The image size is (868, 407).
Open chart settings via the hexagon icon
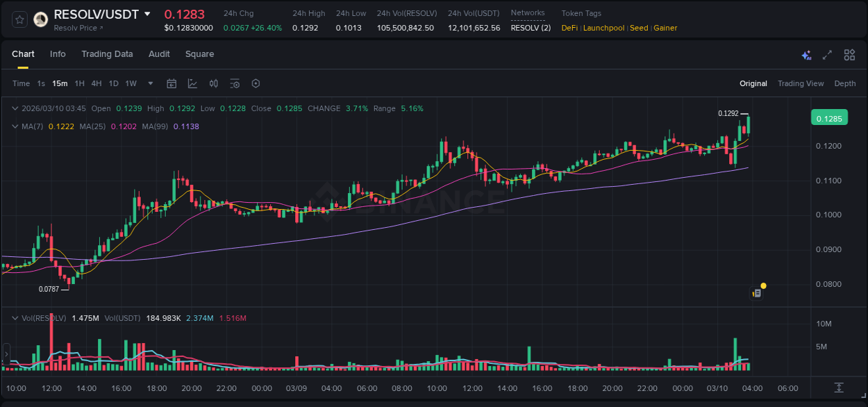tap(256, 83)
